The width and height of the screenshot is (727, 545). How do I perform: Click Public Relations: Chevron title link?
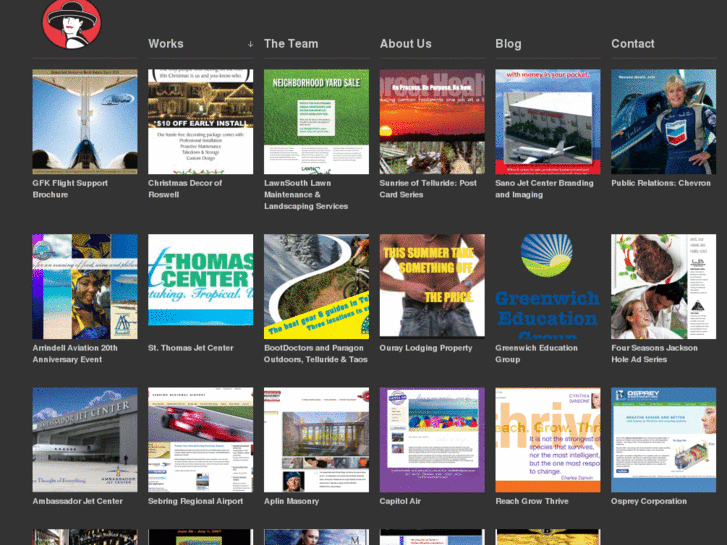pyautogui.click(x=660, y=184)
